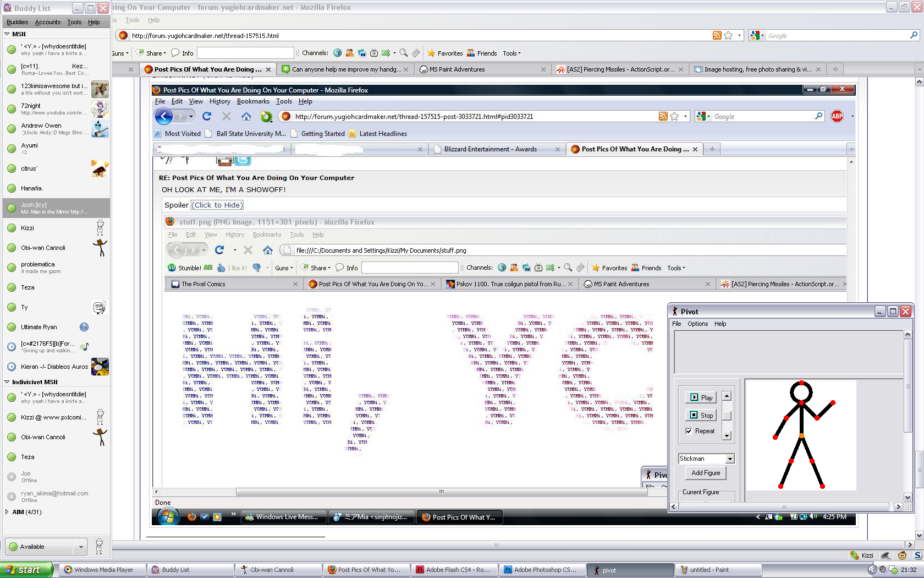
Task: Click the Play button in Pivot
Action: (701, 397)
